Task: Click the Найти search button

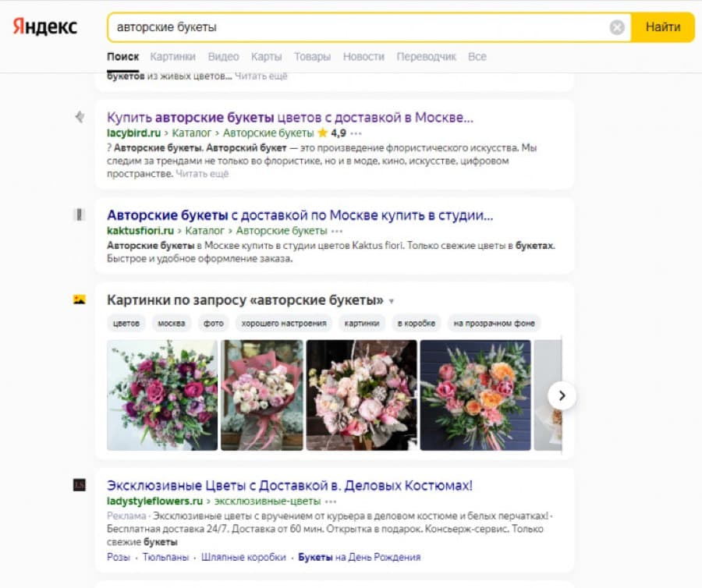Action: [662, 27]
